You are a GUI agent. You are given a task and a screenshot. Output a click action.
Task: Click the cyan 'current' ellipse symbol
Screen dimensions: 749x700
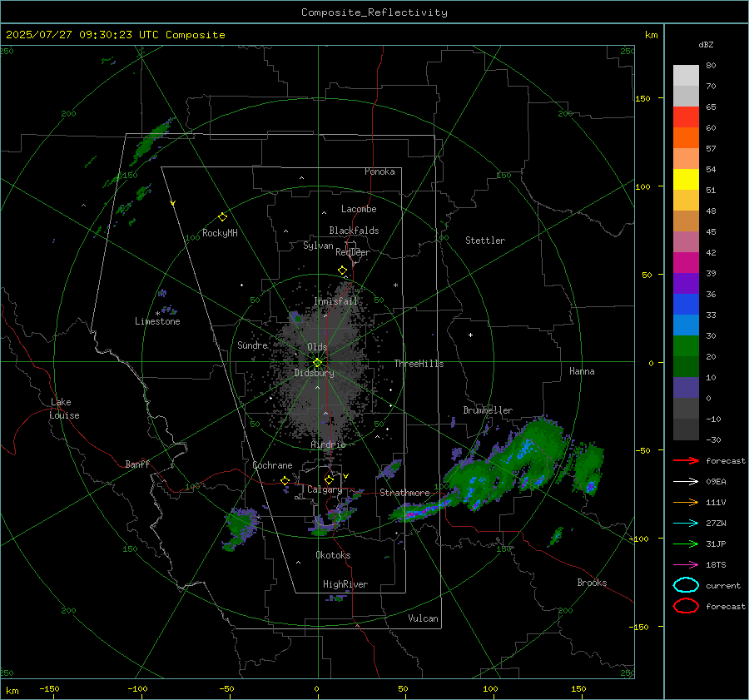(686, 585)
